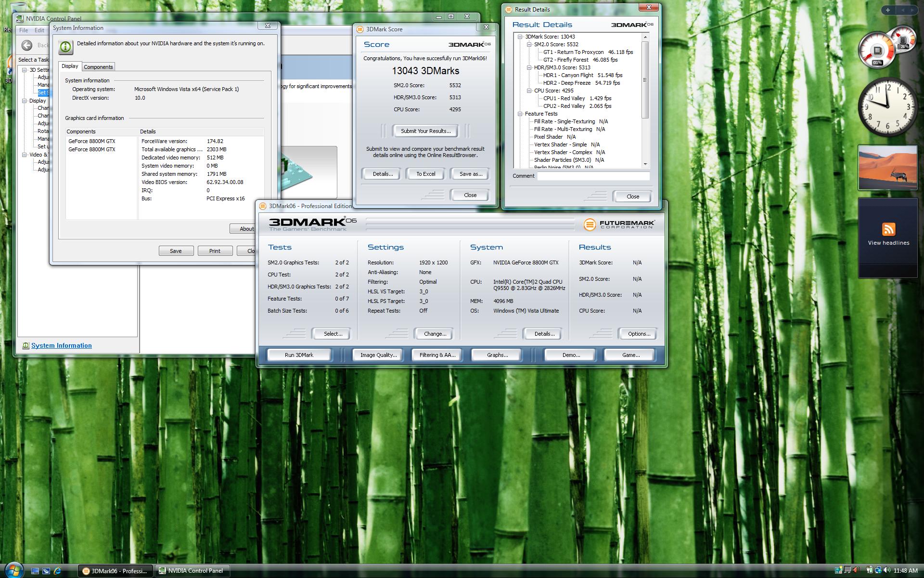This screenshot has width=924, height=578.
Task: Click Game button
Action: coord(630,355)
